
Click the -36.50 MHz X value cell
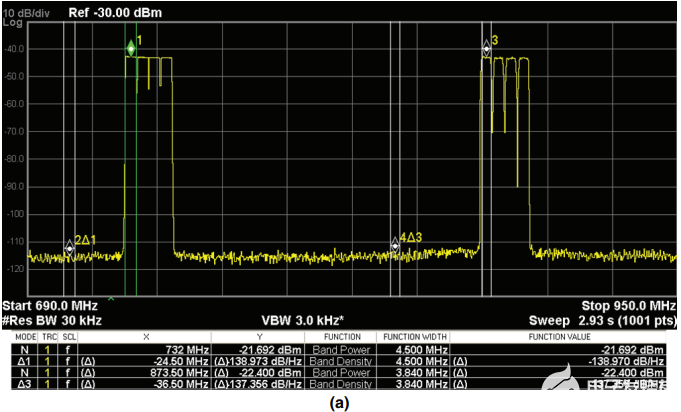(181, 384)
